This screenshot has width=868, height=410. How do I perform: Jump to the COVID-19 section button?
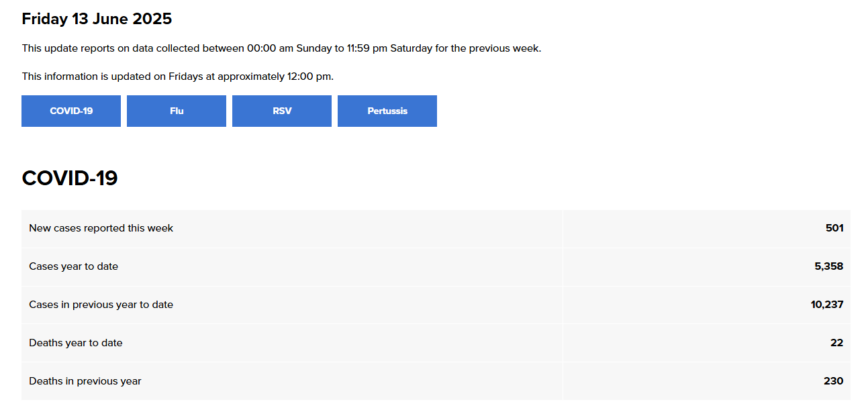click(71, 111)
